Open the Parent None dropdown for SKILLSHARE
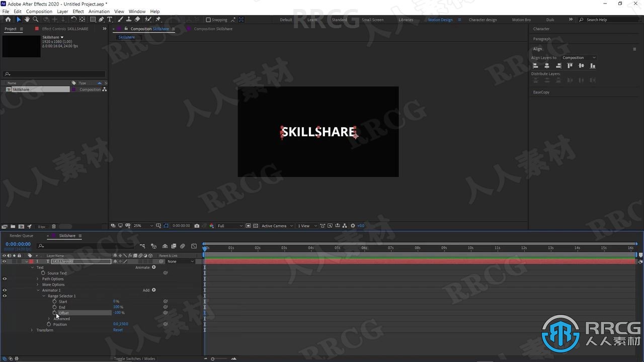The image size is (644, 362). coord(181,261)
